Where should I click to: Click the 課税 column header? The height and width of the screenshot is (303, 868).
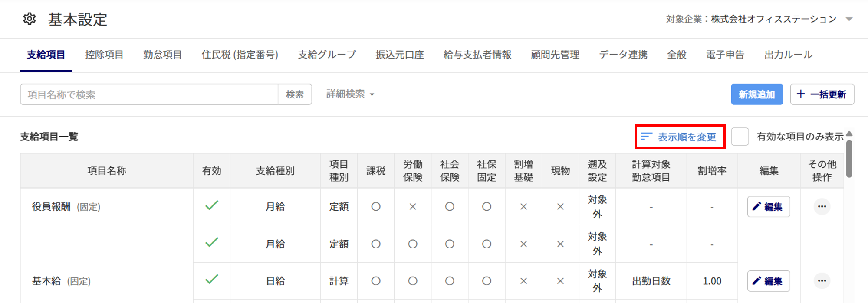pos(376,171)
